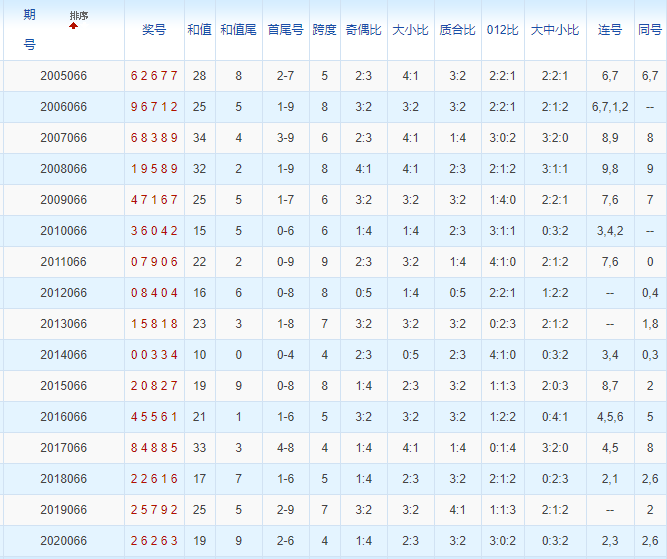
Task: Click winning number 0 0 3 3 4
Action: click(x=154, y=355)
